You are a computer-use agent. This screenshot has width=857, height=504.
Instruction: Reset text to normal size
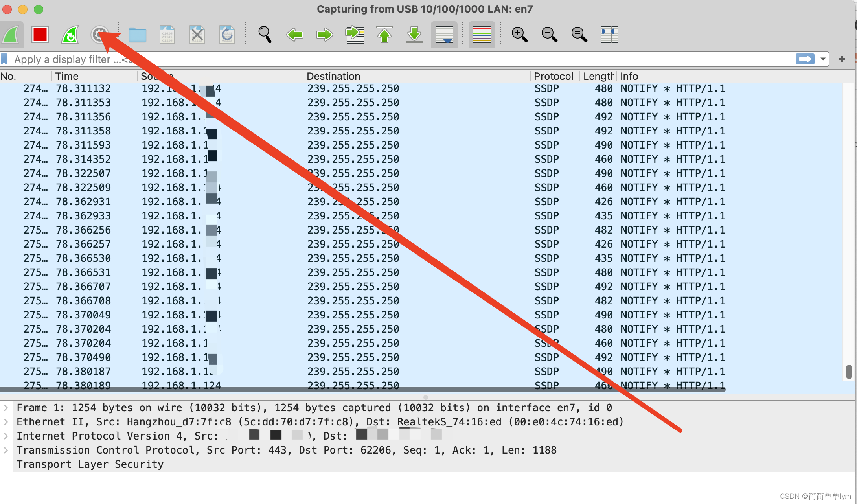(579, 35)
